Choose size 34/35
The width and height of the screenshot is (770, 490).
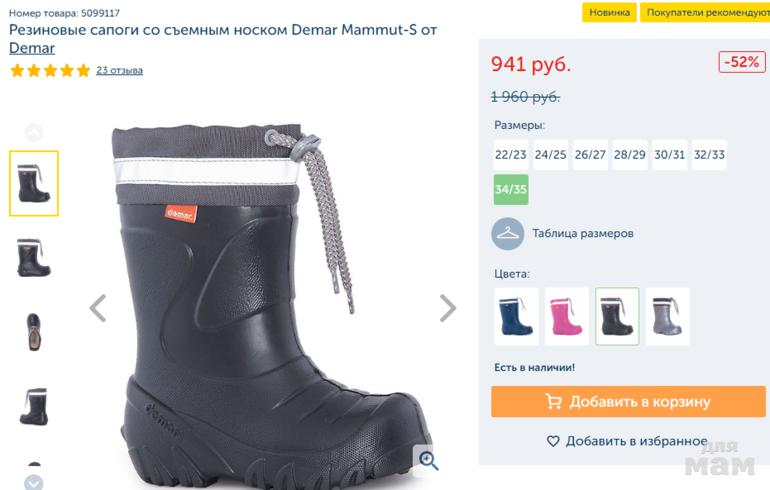click(x=510, y=189)
